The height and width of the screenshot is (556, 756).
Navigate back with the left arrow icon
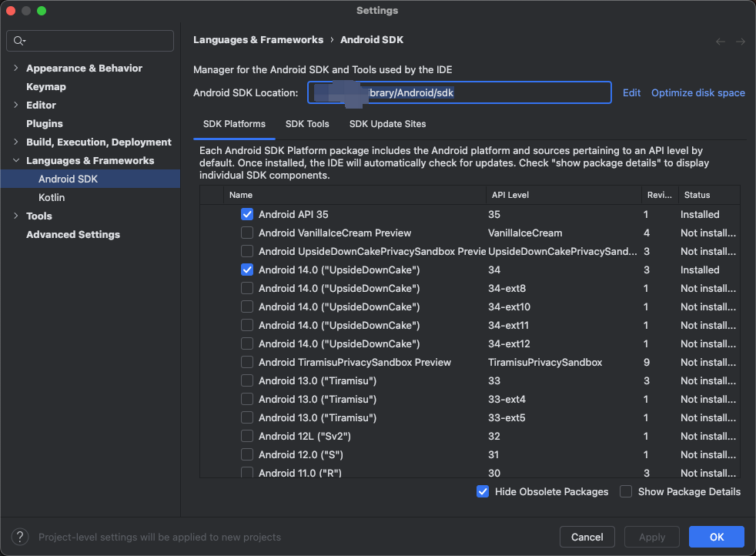[721, 42]
